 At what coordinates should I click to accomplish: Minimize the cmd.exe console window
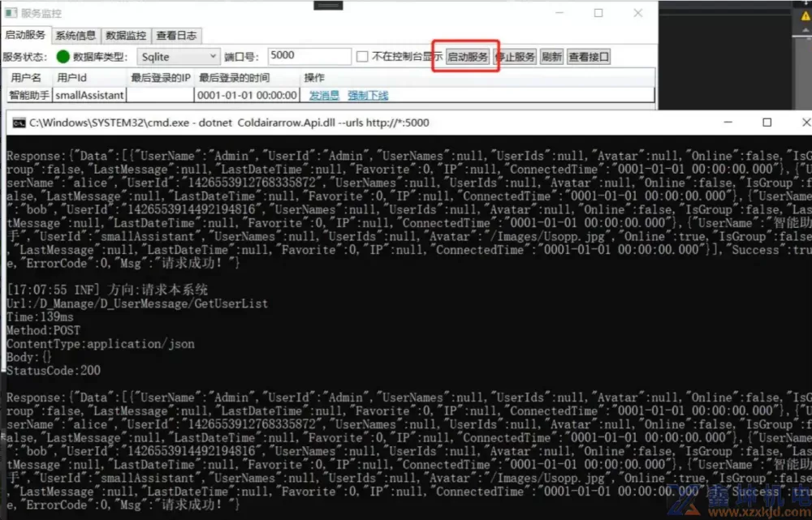(x=728, y=122)
